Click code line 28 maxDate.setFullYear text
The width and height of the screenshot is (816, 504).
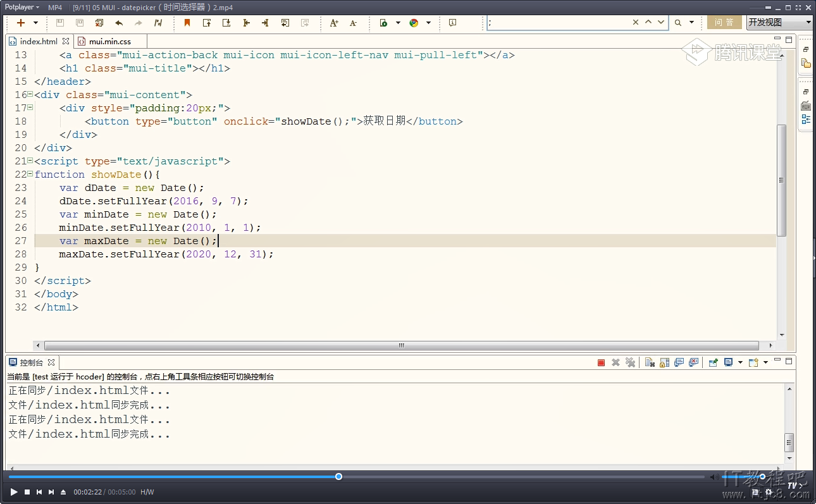pyautogui.click(x=166, y=254)
